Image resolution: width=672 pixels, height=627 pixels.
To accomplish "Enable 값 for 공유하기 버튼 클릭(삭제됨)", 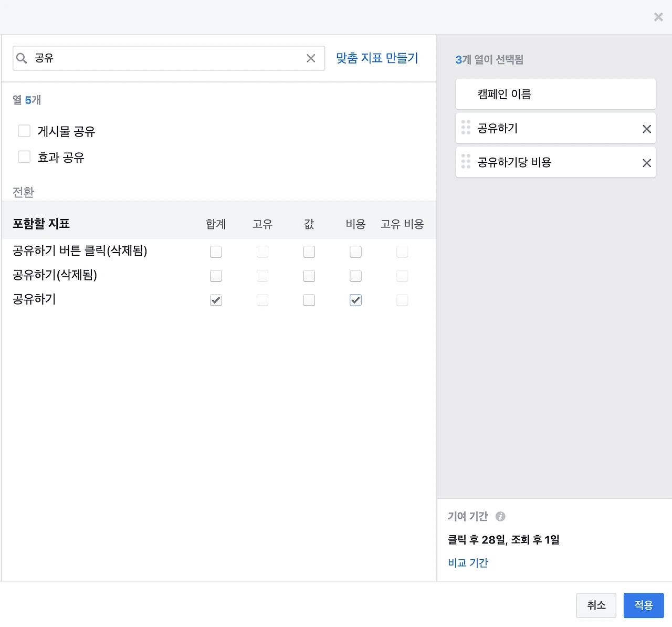I will pos(309,252).
